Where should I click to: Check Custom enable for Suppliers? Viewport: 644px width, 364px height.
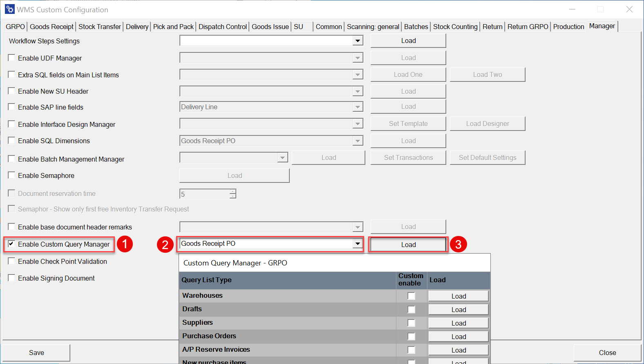click(411, 323)
